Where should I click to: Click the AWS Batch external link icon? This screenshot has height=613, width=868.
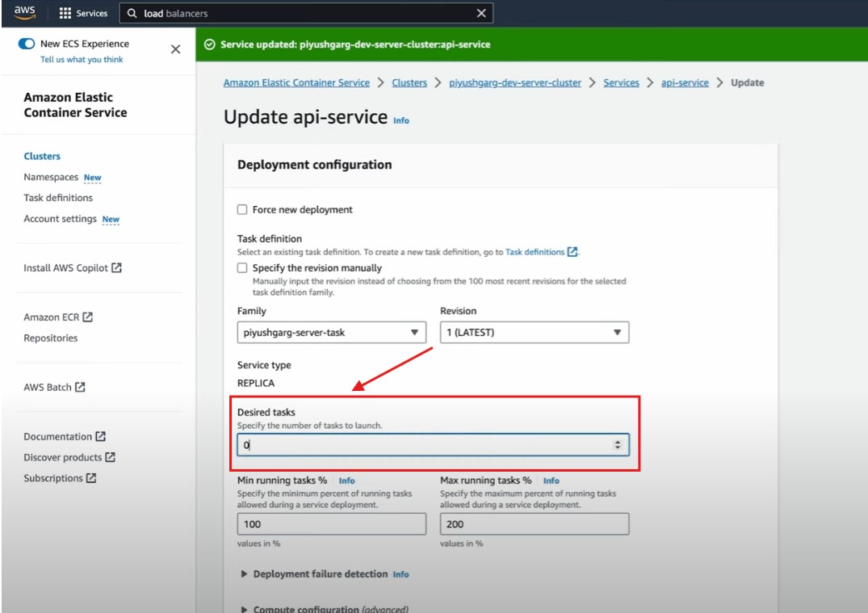tap(80, 387)
